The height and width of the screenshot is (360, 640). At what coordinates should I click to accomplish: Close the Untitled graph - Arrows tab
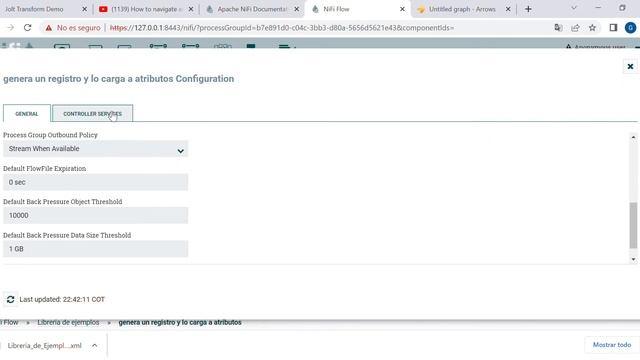[508, 9]
